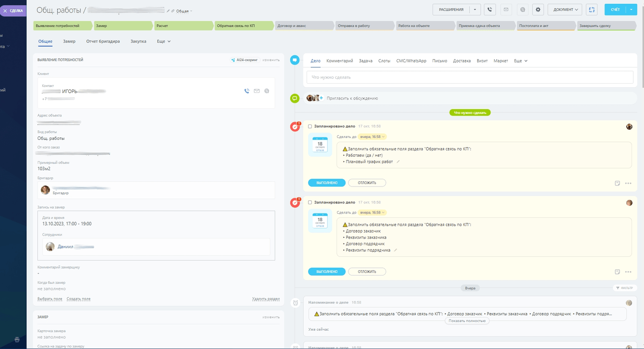Mark the first planned task as ВЫПОЛНЕНО
Viewport: 644px width, 349px height.
coord(327,183)
